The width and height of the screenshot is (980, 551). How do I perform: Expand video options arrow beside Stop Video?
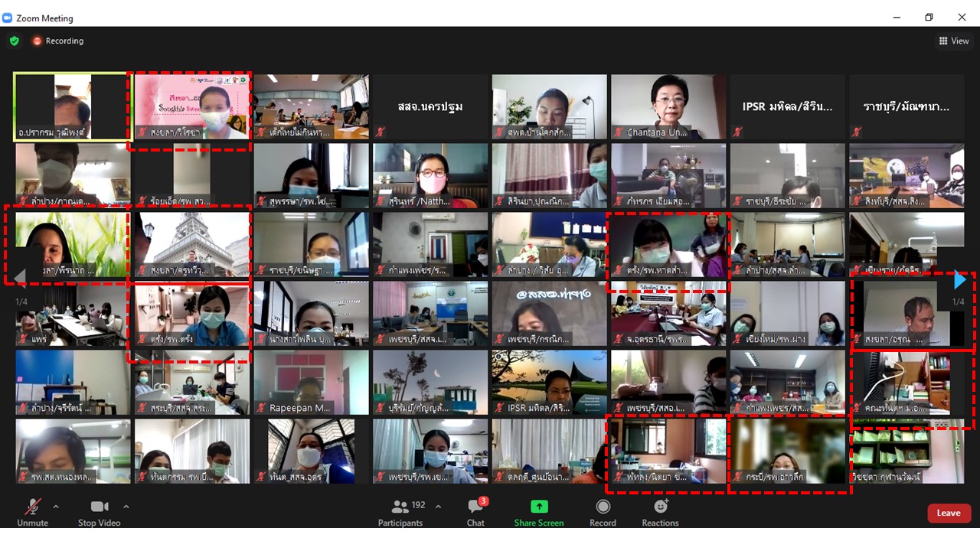pos(126,507)
